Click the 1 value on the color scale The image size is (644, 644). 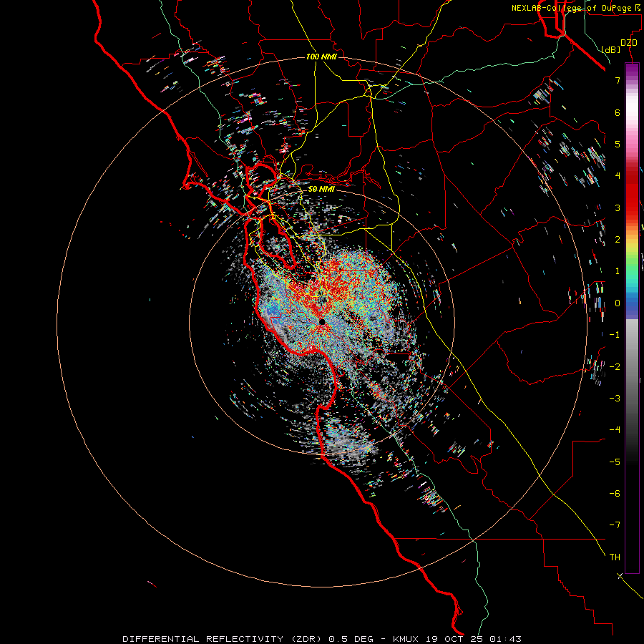point(618,271)
